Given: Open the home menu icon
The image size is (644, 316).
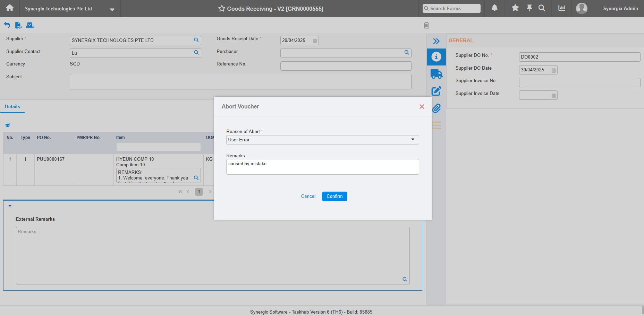Looking at the screenshot, I should [9, 8].
